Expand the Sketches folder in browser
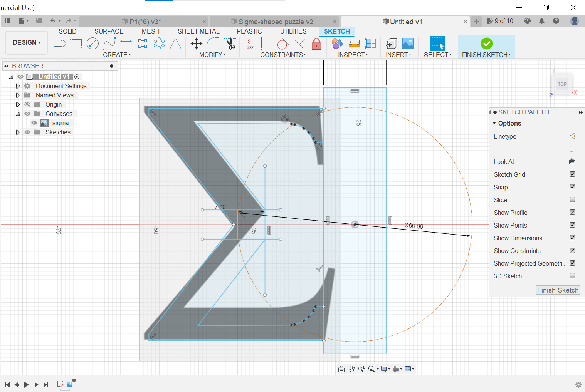The image size is (585, 392). 18,132
